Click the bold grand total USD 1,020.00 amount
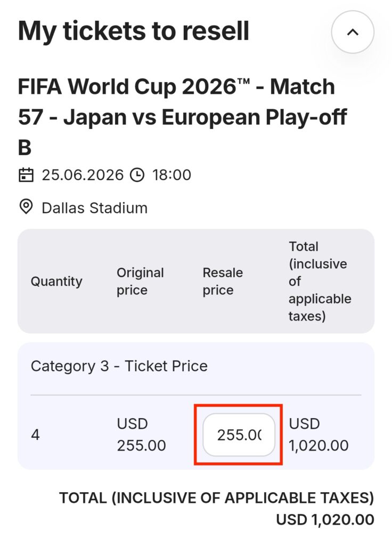The width and height of the screenshot is (392, 546). pos(325,519)
